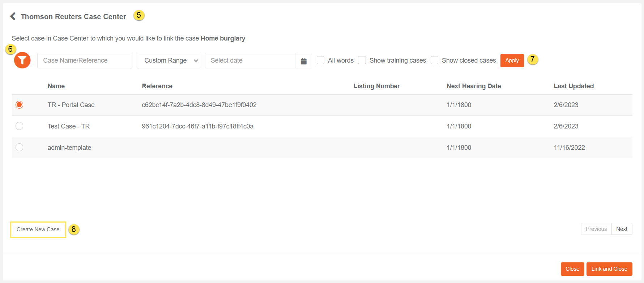Check the Show closed cases box
Image resolution: width=644 pixels, height=283 pixels.
[x=434, y=60]
